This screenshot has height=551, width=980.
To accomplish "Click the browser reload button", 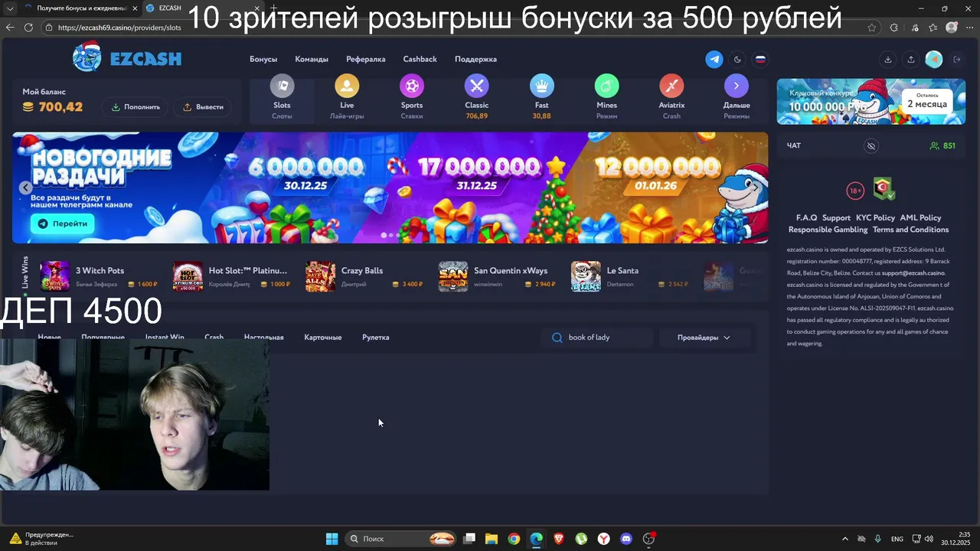I will 29,28.
